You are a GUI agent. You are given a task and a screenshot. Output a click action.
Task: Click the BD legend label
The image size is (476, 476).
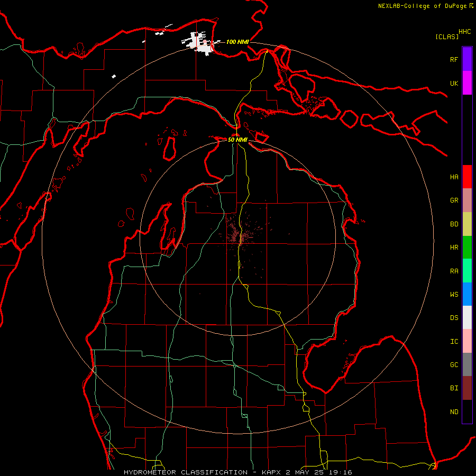coord(454,224)
